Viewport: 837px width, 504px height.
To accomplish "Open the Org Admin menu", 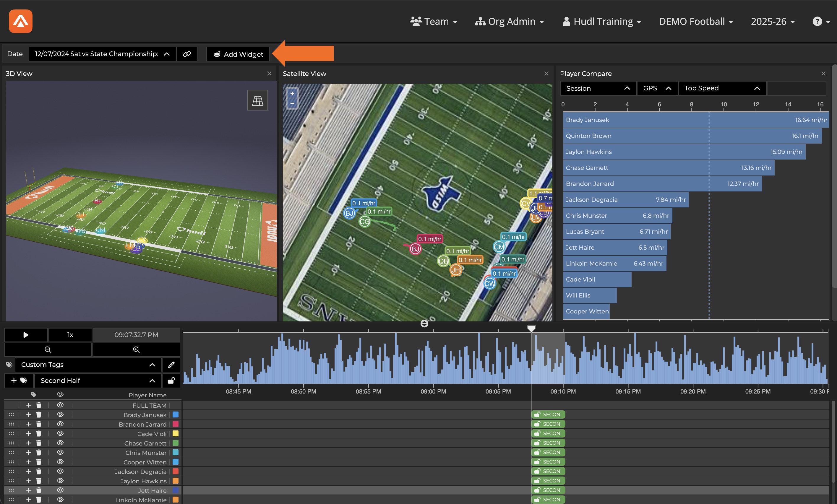I will point(510,21).
